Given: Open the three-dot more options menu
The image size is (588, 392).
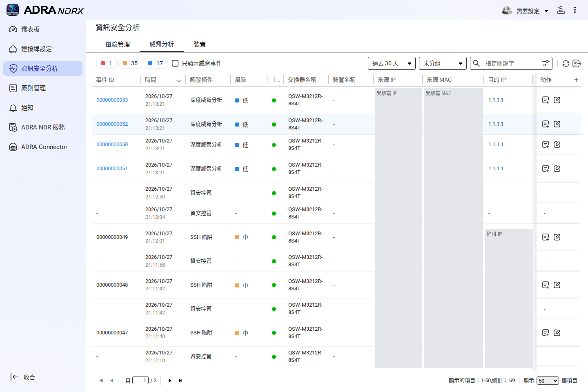Looking at the screenshot, I should coord(575,10).
